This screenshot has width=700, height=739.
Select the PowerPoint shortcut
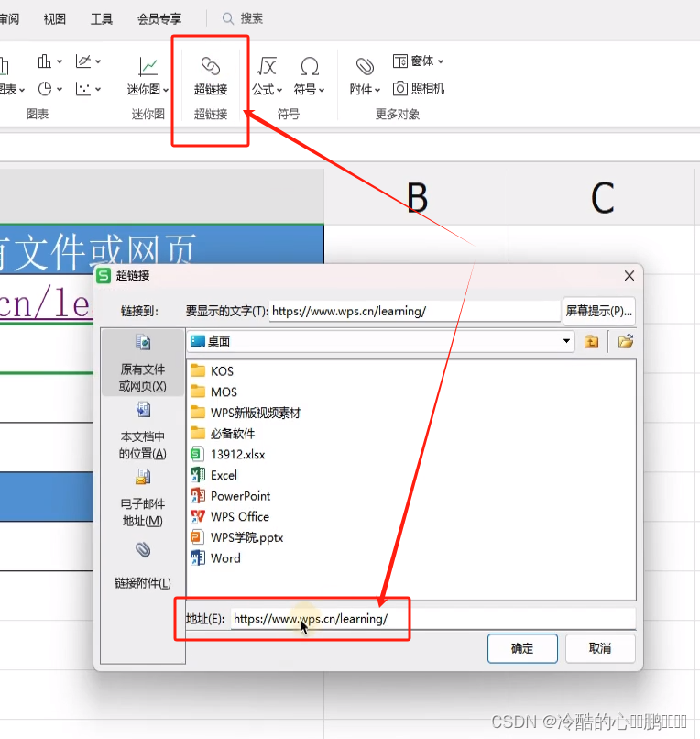pyautogui.click(x=230, y=496)
